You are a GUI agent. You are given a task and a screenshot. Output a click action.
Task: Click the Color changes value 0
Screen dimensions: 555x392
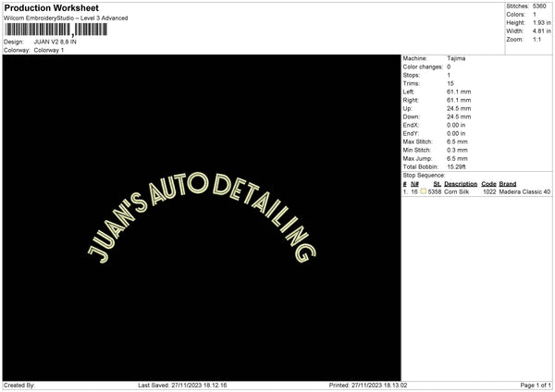tap(449, 67)
